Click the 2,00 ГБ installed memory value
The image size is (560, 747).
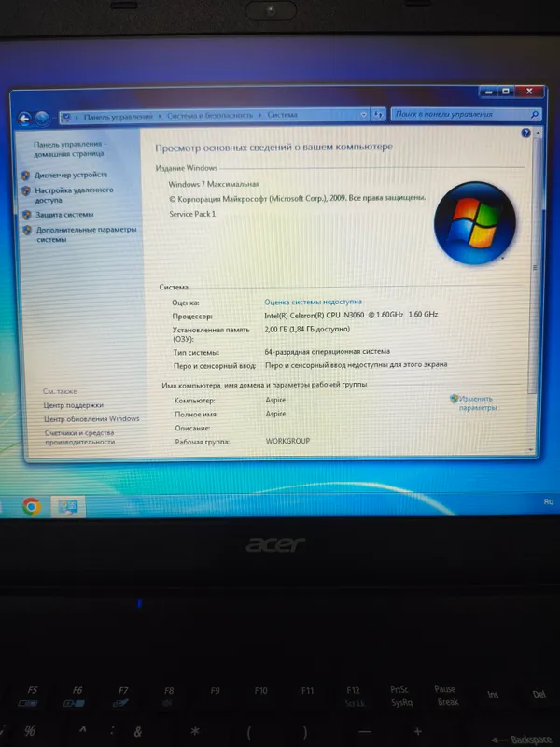307,330
